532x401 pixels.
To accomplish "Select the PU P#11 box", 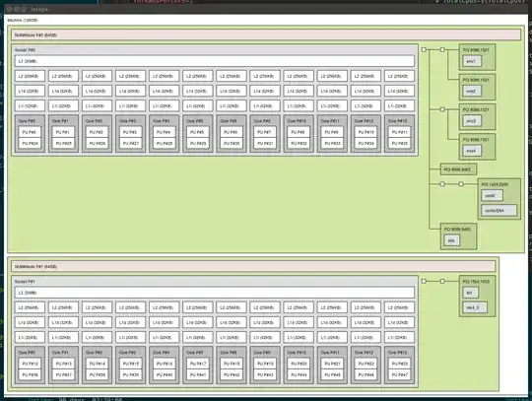I will point(399,132).
